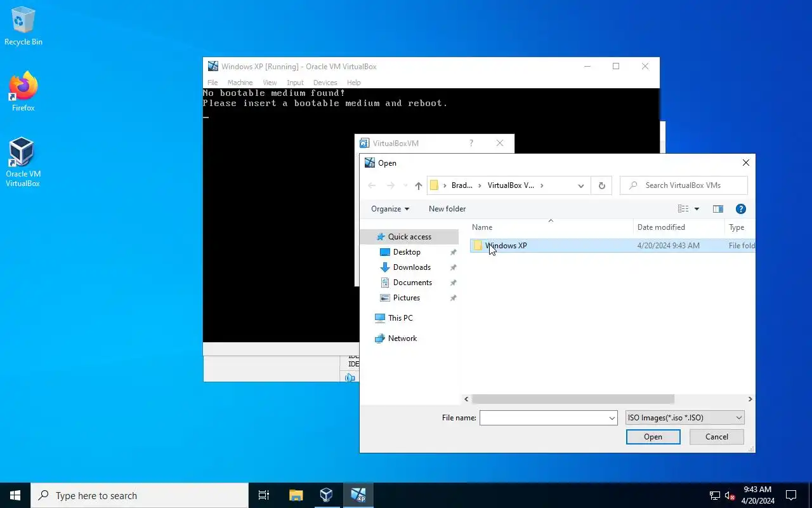Image resolution: width=812 pixels, height=508 pixels.
Task: Click the VirtualBox V... breadcrumb segment
Action: (511, 185)
